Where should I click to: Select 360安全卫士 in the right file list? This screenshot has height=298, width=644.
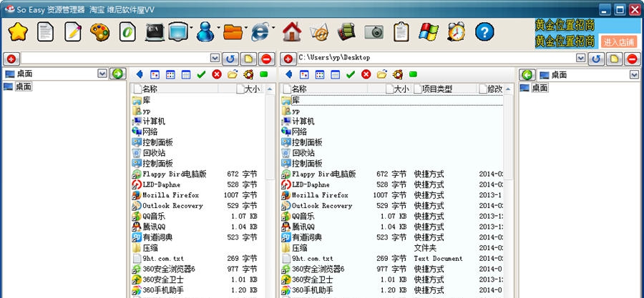click(312, 279)
